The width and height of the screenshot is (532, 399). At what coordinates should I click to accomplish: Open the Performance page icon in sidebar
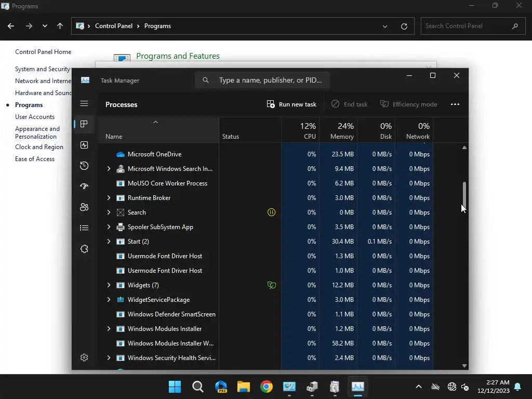coord(84,145)
